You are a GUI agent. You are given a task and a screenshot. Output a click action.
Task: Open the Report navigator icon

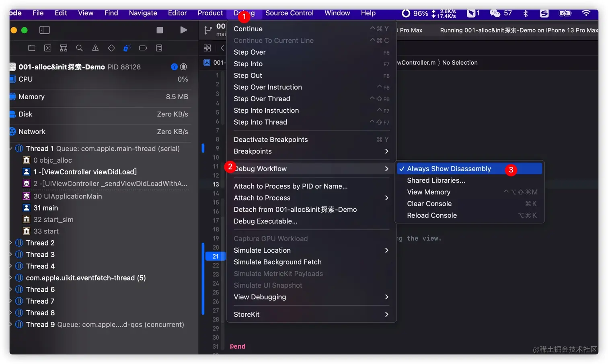click(159, 48)
